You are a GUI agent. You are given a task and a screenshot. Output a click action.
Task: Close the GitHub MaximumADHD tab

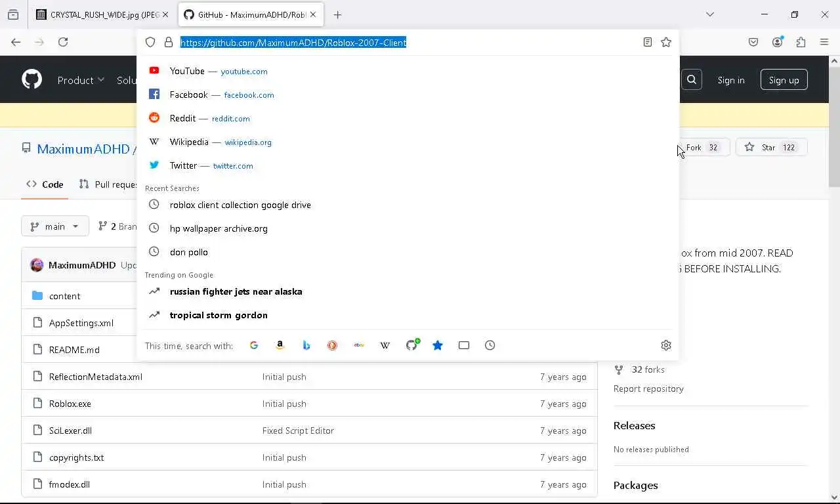tap(313, 14)
